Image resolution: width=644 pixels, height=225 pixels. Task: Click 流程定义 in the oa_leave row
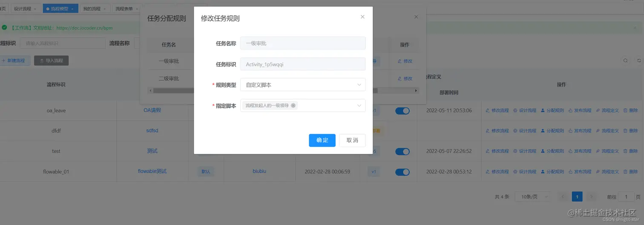click(x=607, y=110)
